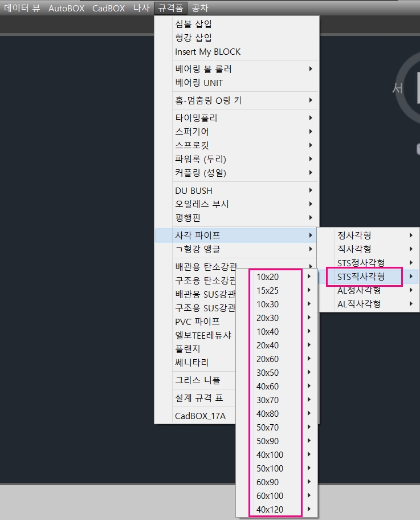The height and width of the screenshot is (520, 420).
Task: Expand 타이밍풀리 submenu
Action: pos(236,117)
